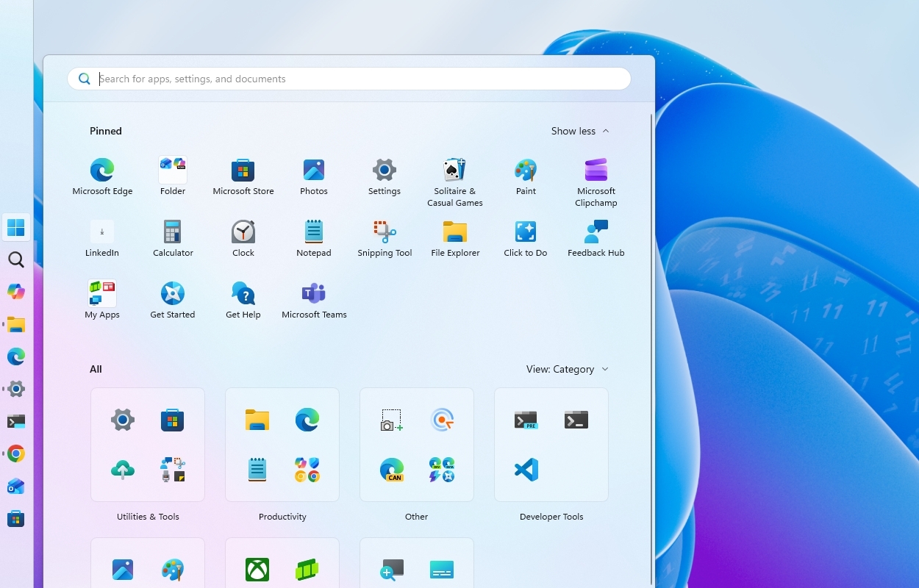
Task: Open Terminal Preview in Developer Tools
Action: coord(526,420)
